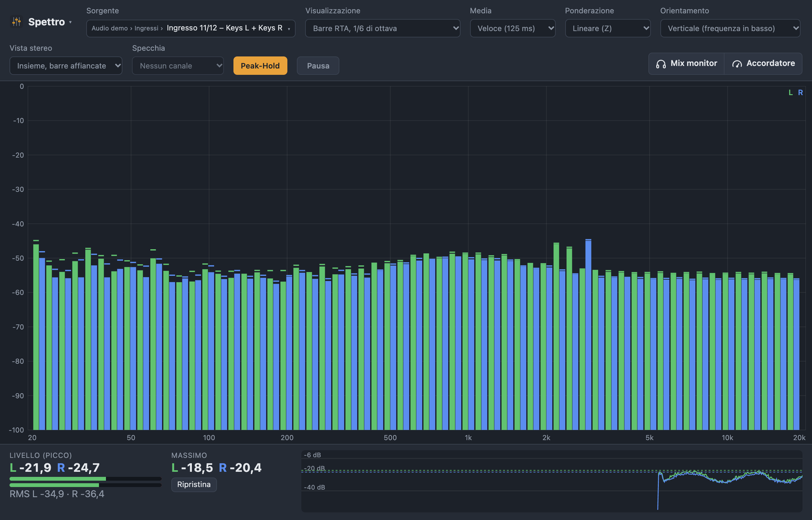Expand the Visualizzazione Barre RTA dropdown
The image size is (812, 520).
click(x=383, y=28)
